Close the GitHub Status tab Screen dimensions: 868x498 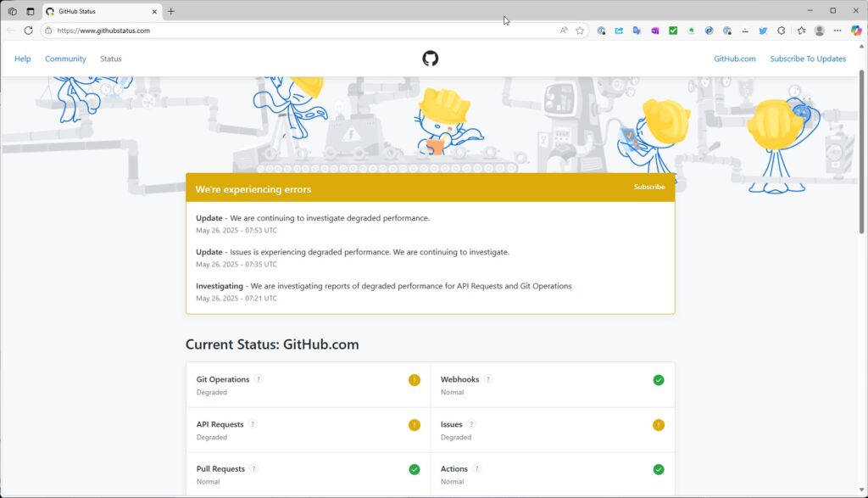point(154,11)
